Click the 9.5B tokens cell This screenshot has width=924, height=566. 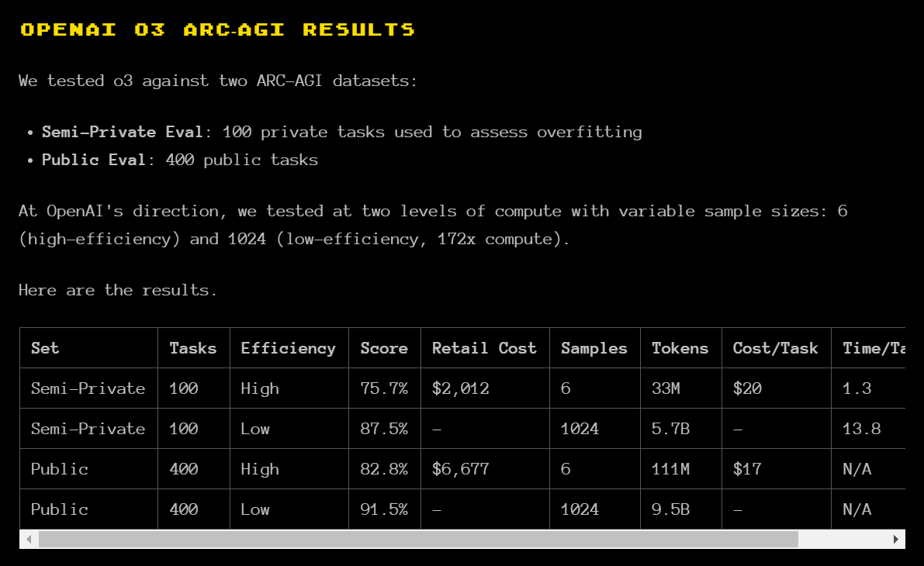click(x=680, y=509)
